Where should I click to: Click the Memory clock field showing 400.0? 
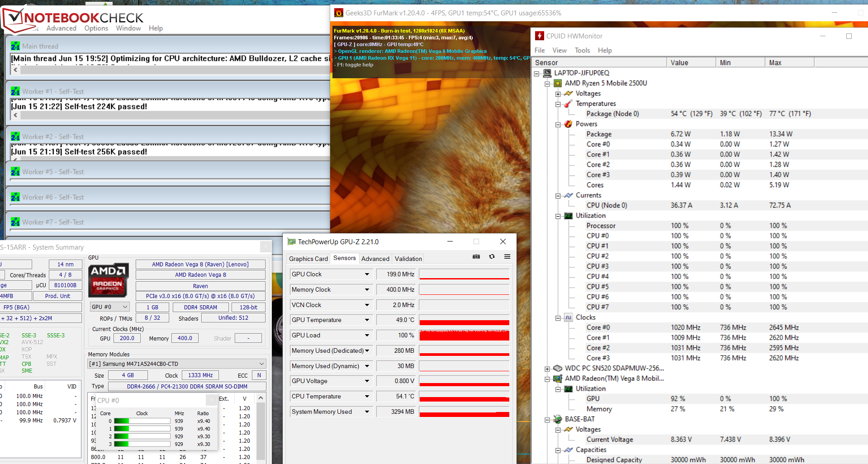click(x=185, y=338)
